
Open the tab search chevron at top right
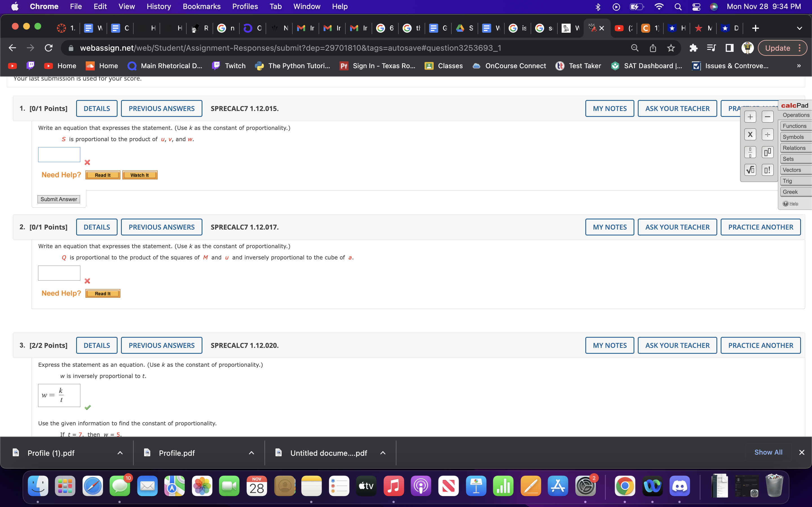click(800, 28)
